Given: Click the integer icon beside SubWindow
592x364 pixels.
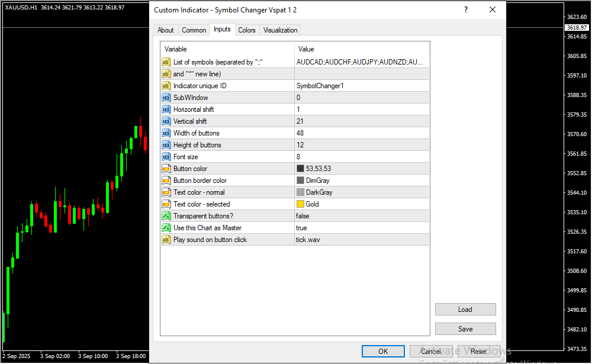Looking at the screenshot, I should [x=166, y=98].
